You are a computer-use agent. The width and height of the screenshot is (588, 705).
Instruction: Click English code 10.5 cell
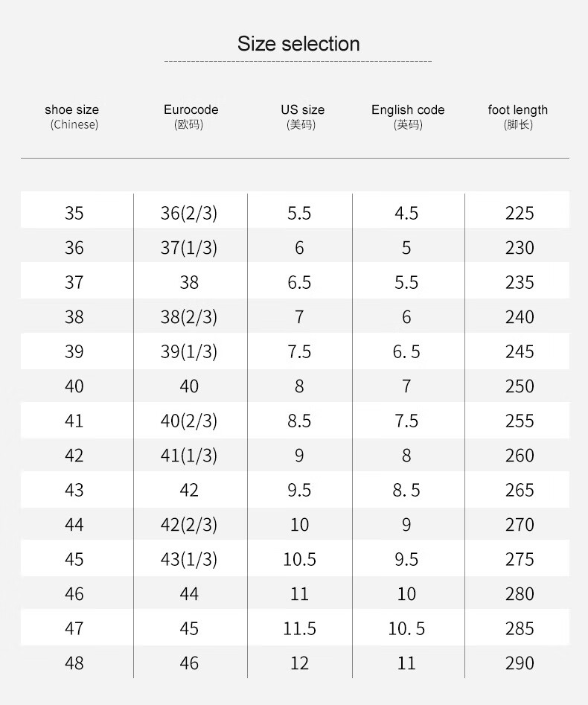[406, 628]
